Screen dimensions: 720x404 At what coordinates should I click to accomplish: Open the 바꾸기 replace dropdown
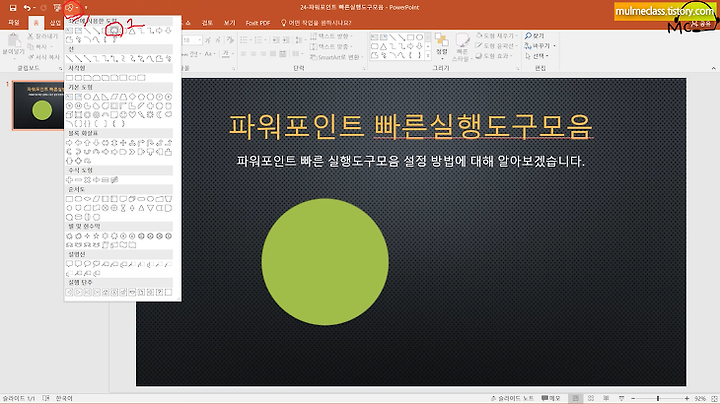[540, 46]
